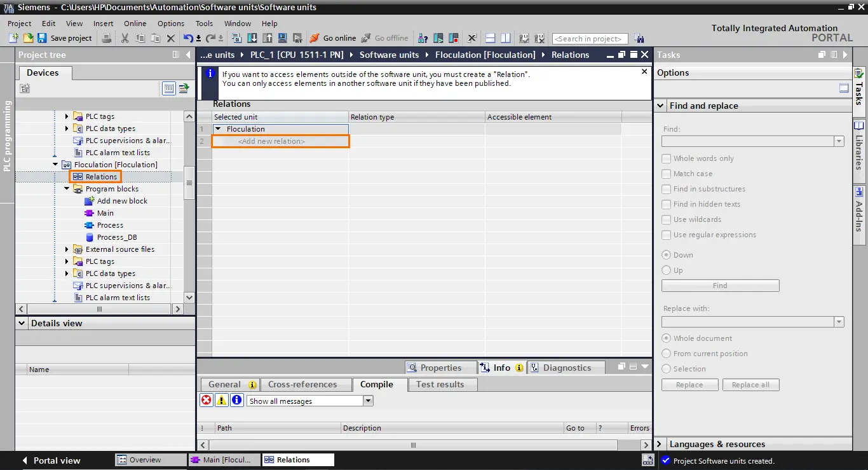
Task: Click the Start CPU toolbar icon
Action: click(439, 38)
